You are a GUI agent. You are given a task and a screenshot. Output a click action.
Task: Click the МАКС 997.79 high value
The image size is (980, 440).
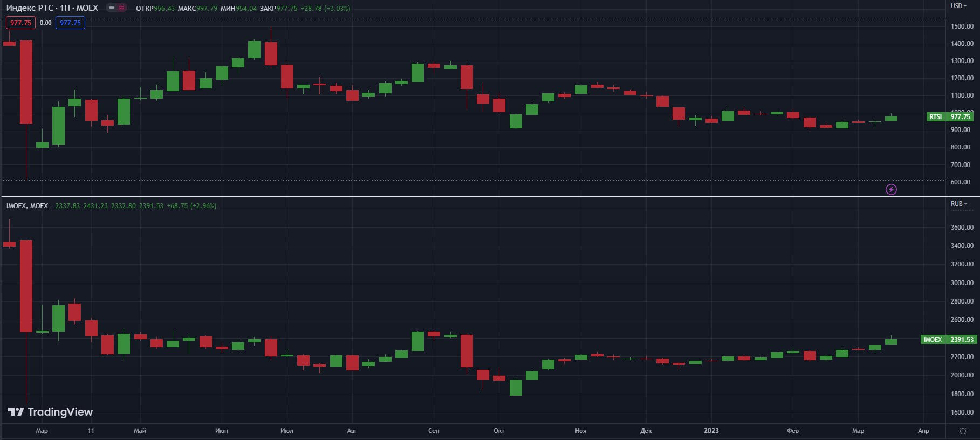pos(198,9)
